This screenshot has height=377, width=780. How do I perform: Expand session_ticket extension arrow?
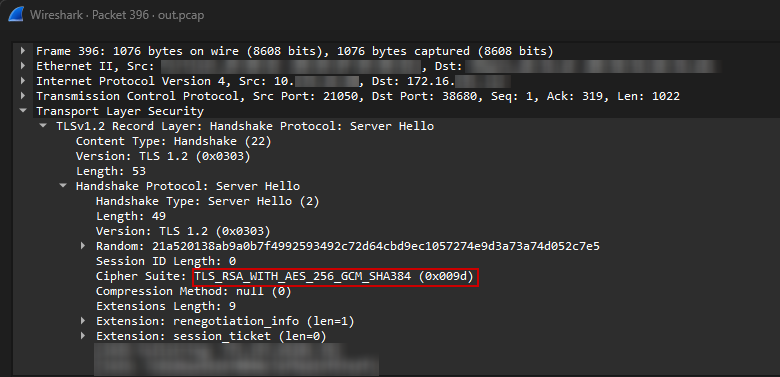[83, 336]
